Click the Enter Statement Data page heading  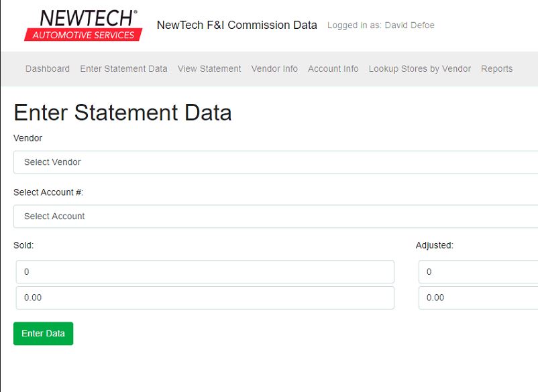(122, 113)
